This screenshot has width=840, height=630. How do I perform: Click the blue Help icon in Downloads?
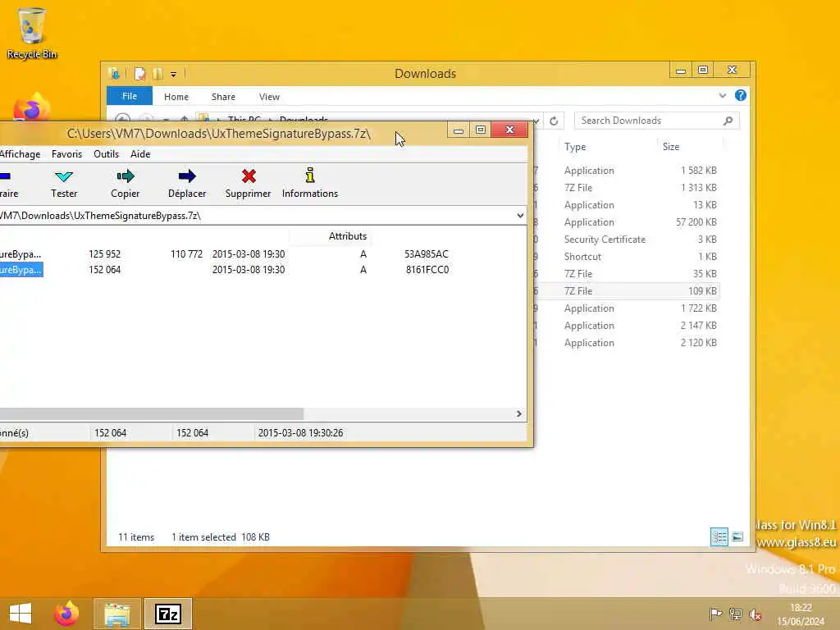[741, 95]
